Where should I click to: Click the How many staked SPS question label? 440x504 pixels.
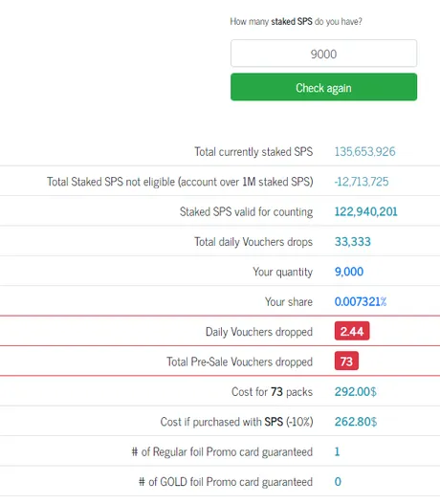tap(296, 22)
